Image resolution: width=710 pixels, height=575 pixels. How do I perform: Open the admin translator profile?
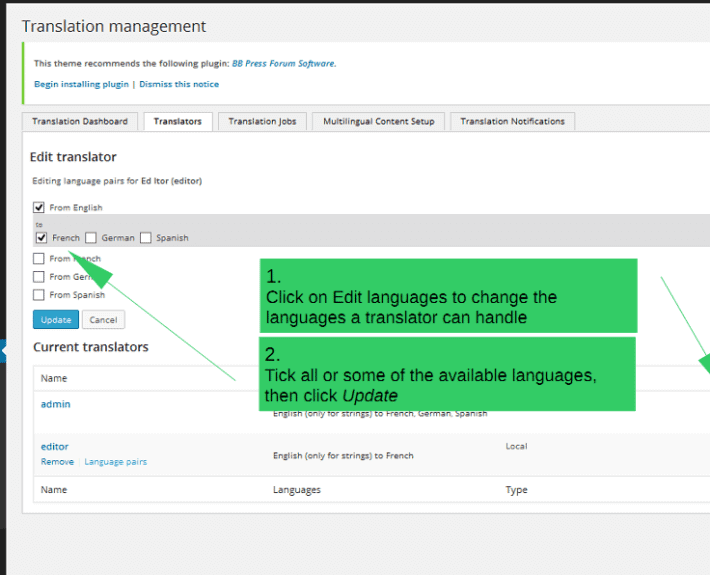click(x=55, y=404)
